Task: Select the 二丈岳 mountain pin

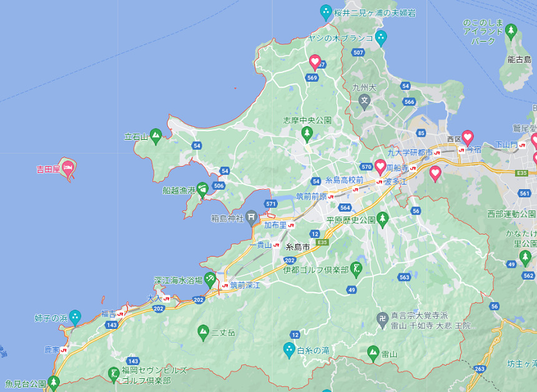Action: tap(204, 333)
